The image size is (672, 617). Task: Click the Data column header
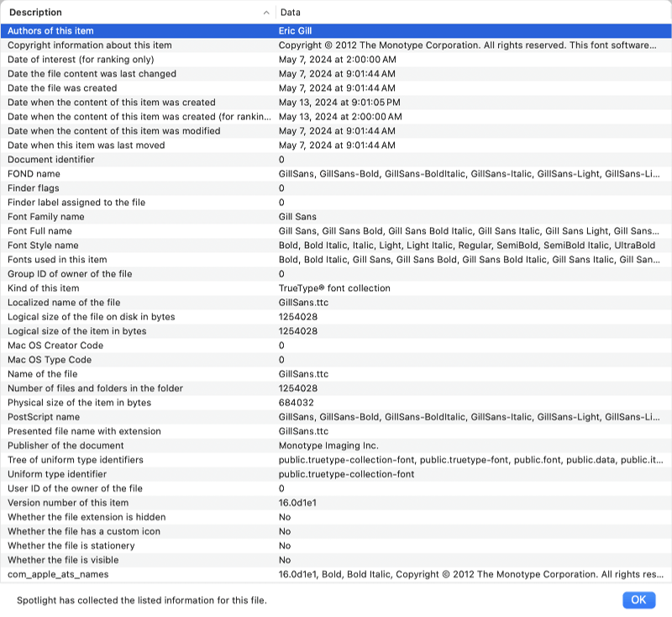click(x=474, y=13)
